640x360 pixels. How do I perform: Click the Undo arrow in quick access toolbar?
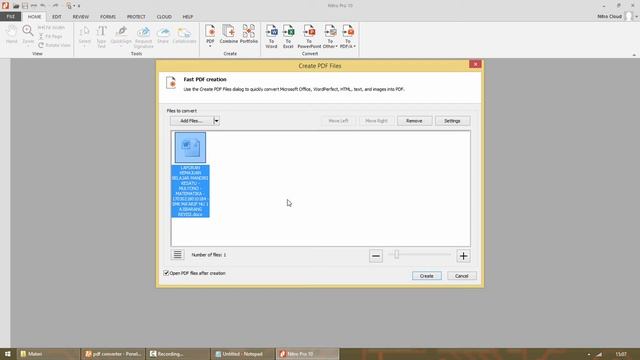[x=42, y=6]
